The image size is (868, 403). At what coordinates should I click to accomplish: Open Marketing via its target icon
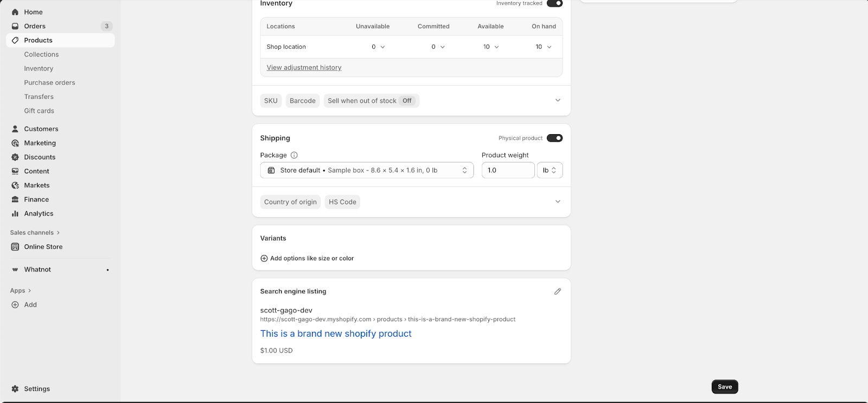(15, 143)
